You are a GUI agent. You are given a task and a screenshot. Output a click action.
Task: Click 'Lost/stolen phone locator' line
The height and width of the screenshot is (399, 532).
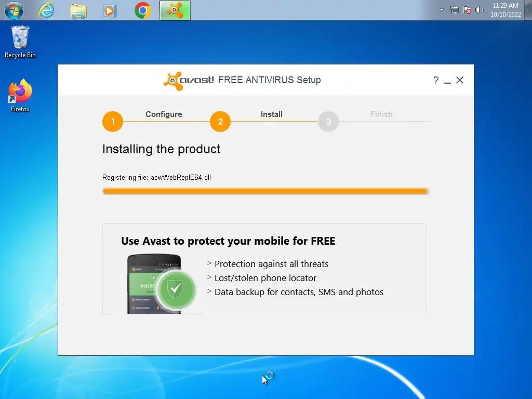(x=265, y=278)
